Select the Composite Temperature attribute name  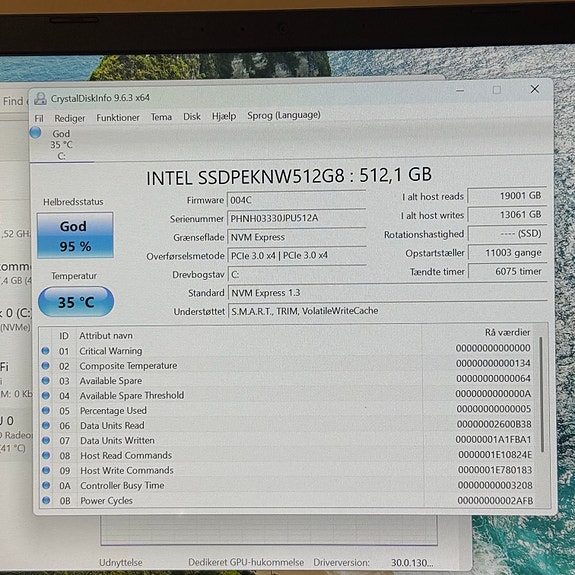(x=128, y=366)
